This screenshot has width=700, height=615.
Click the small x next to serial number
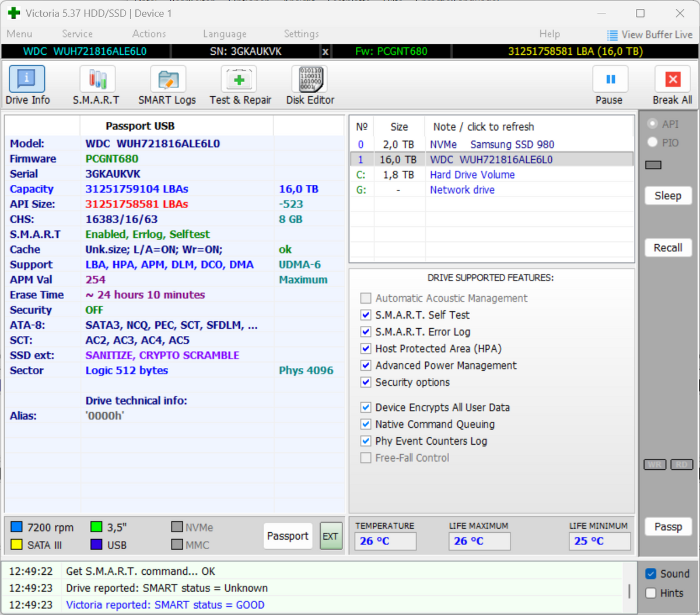pyautogui.click(x=325, y=52)
